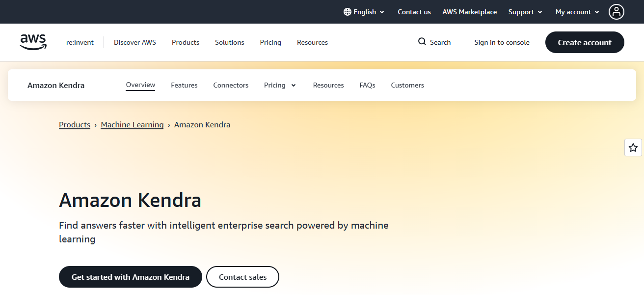Viewport: 644px width, 295px height.
Task: Click the star bookmark icon
Action: 633,147
